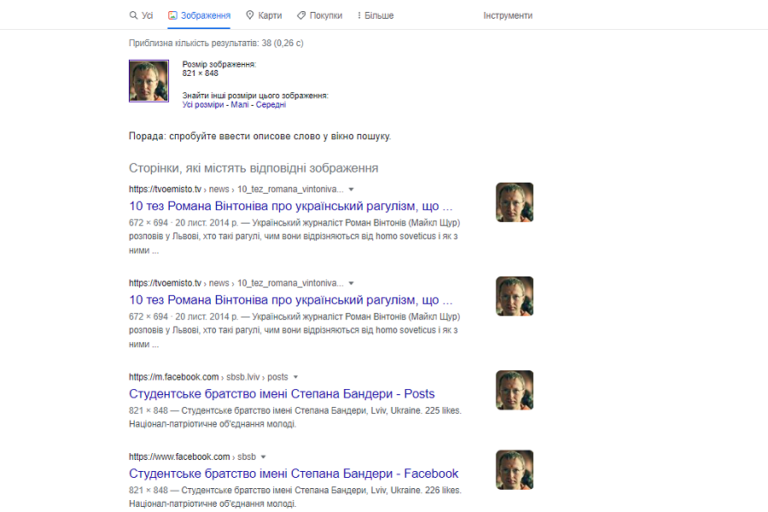
Task: Click the 'Сторінки, які містять відповідні зображення' heading
Action: click(x=253, y=168)
